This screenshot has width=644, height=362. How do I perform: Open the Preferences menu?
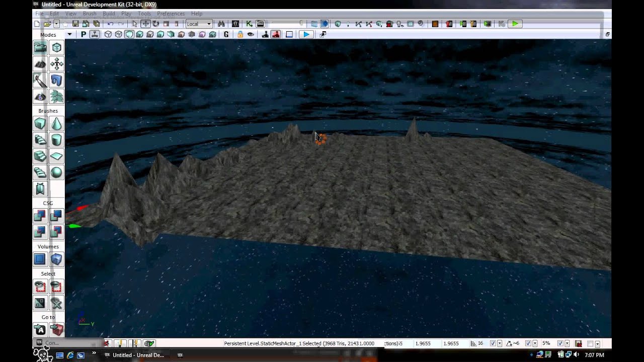tap(171, 14)
